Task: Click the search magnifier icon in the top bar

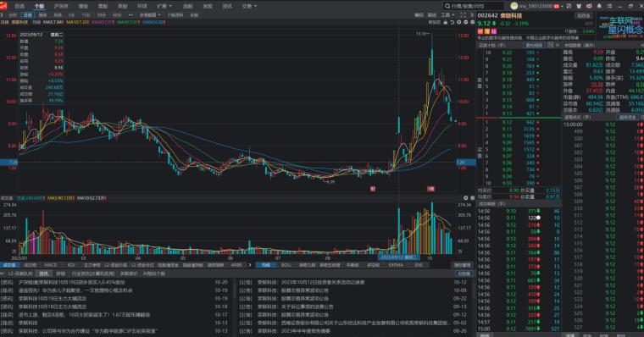Action: 447,6
